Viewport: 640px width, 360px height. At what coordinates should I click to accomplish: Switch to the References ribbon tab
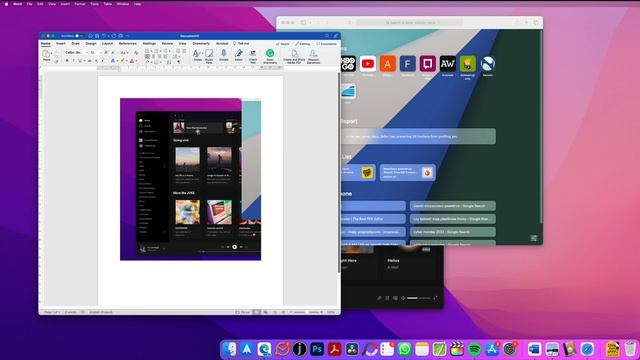click(128, 43)
